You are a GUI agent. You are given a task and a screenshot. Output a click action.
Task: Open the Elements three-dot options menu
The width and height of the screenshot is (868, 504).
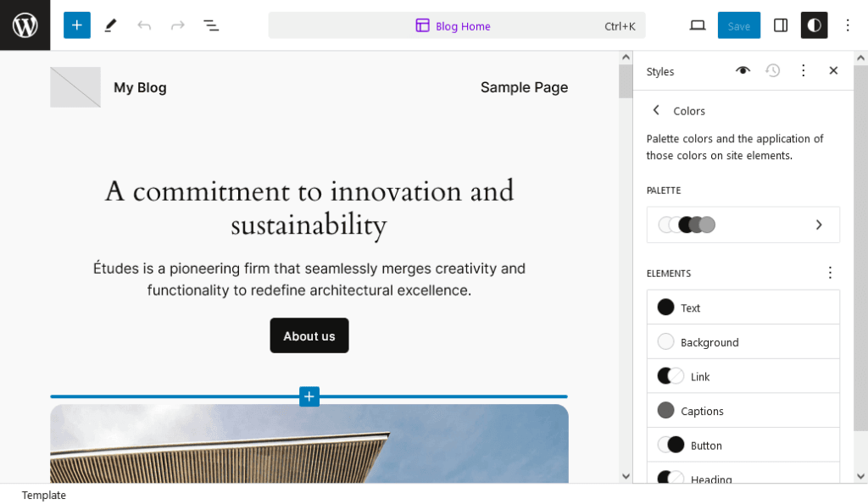coord(830,273)
